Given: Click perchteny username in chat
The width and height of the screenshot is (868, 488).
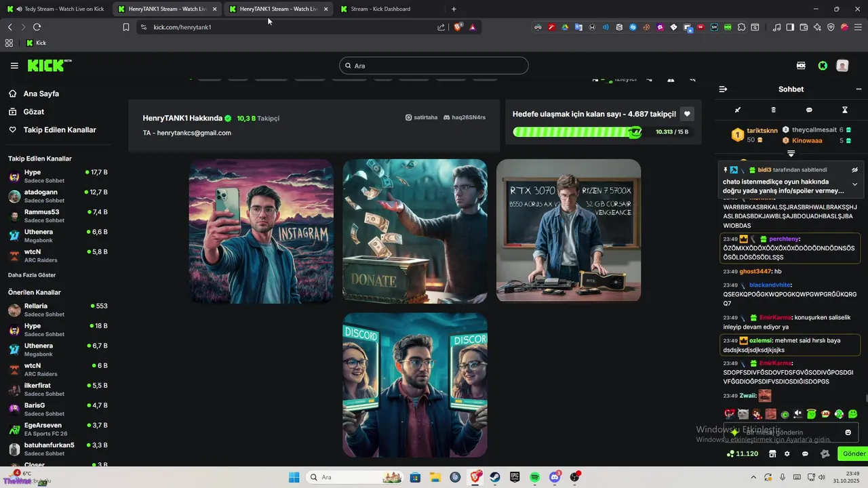Looking at the screenshot, I should pyautogui.click(x=784, y=239).
